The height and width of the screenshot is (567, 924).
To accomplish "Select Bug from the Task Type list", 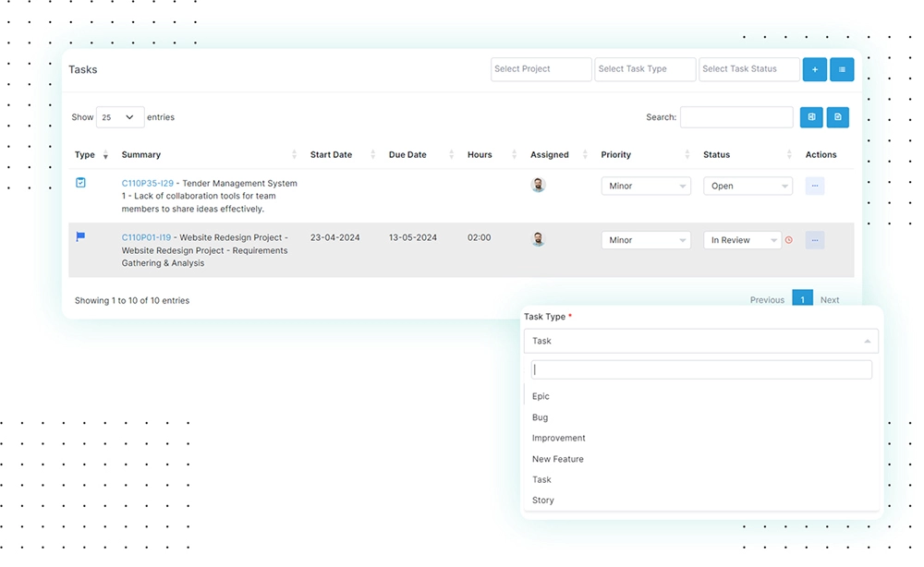I will 539,416.
